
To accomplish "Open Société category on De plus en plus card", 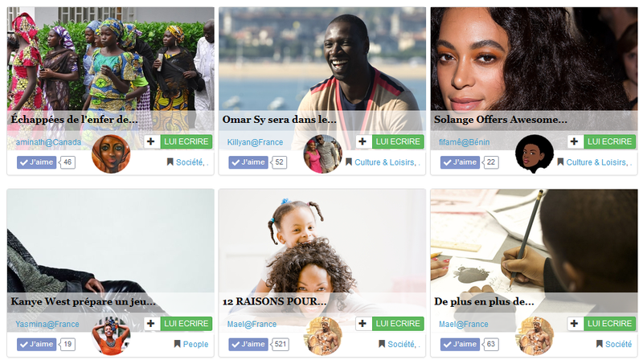I will 618,345.
